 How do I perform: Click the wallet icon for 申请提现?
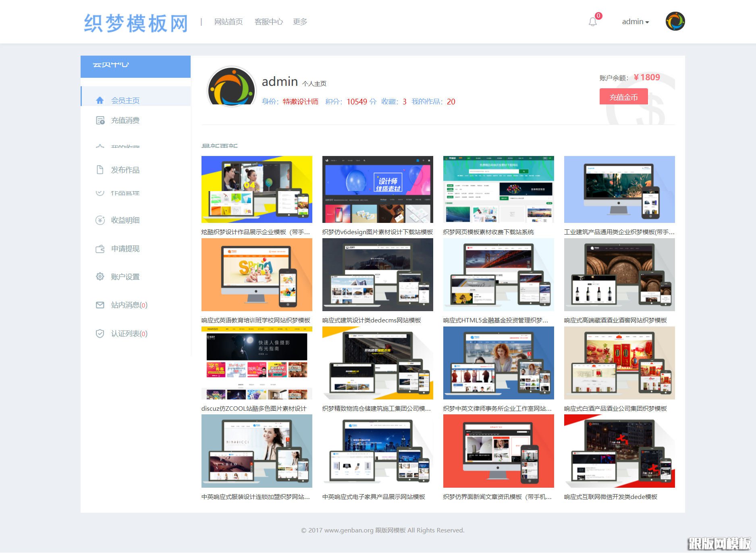click(x=100, y=249)
